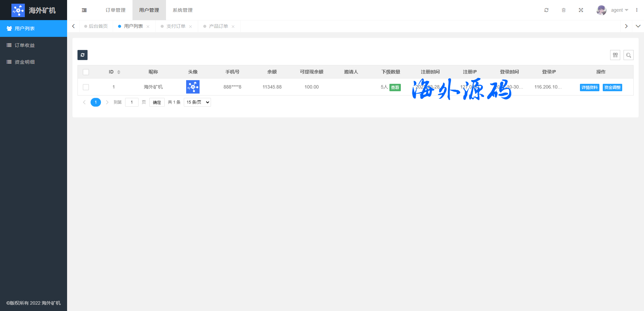Expand the tab options chevron at far right

coord(638,26)
